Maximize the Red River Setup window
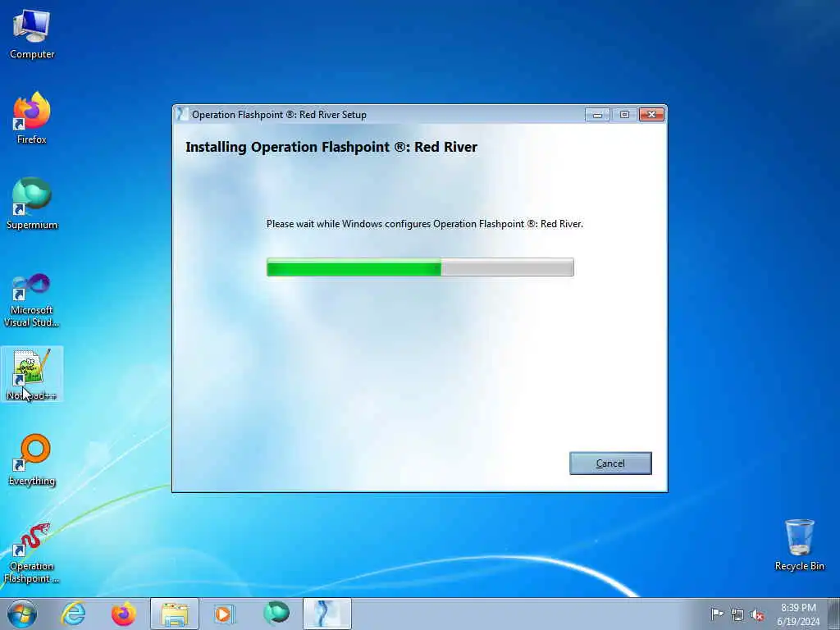840x630 pixels. pos(624,115)
